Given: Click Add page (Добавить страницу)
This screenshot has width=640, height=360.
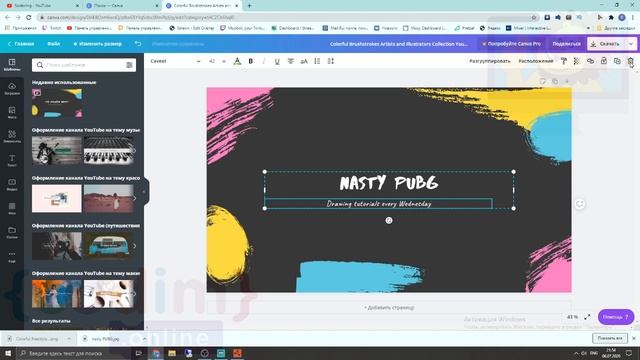Looking at the screenshot, I should (x=389, y=307).
